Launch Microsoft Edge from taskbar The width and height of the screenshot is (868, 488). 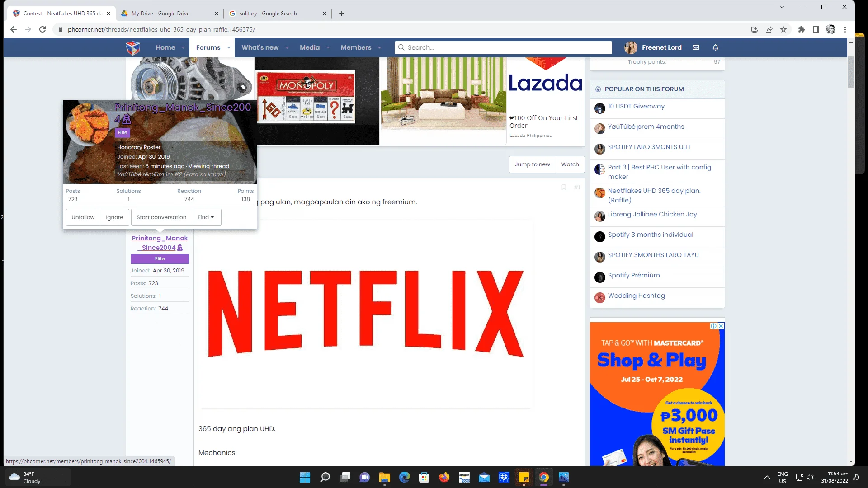[x=404, y=477]
